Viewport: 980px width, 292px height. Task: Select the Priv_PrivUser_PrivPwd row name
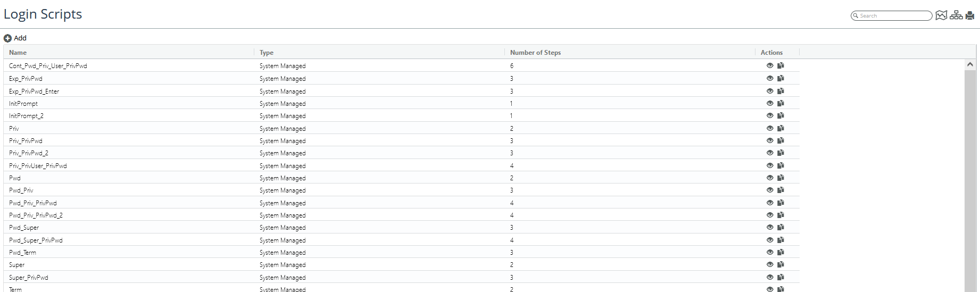click(x=38, y=166)
